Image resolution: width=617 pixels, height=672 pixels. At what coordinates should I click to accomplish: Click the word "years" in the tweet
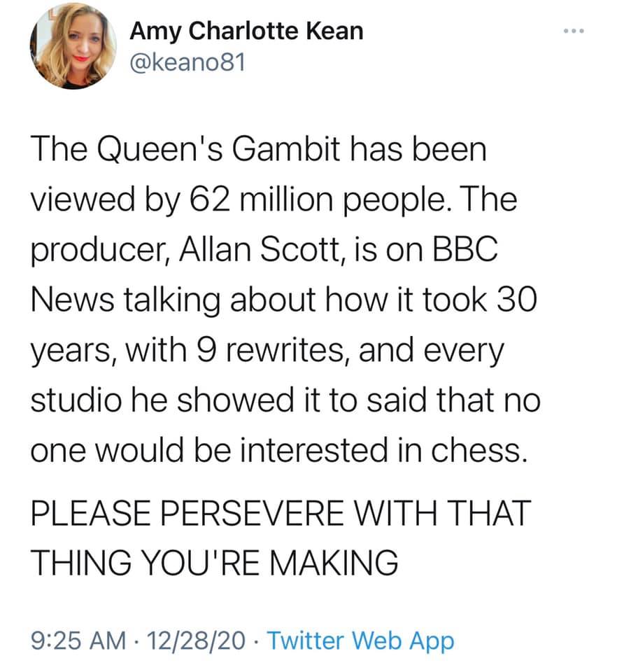67,352
